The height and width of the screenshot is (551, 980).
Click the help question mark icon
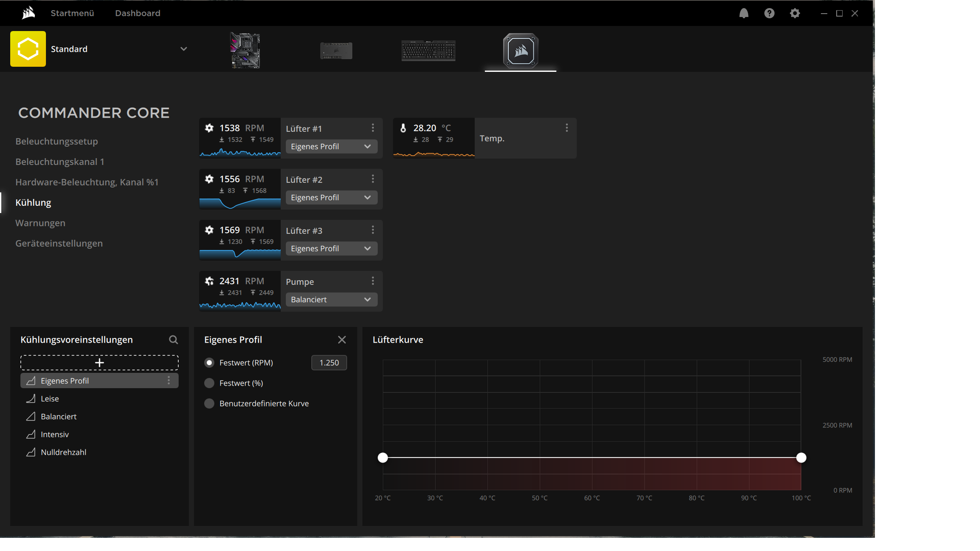pyautogui.click(x=769, y=14)
